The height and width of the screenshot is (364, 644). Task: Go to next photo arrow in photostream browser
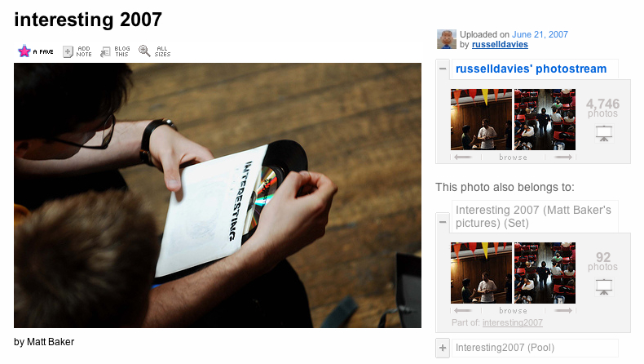click(563, 158)
